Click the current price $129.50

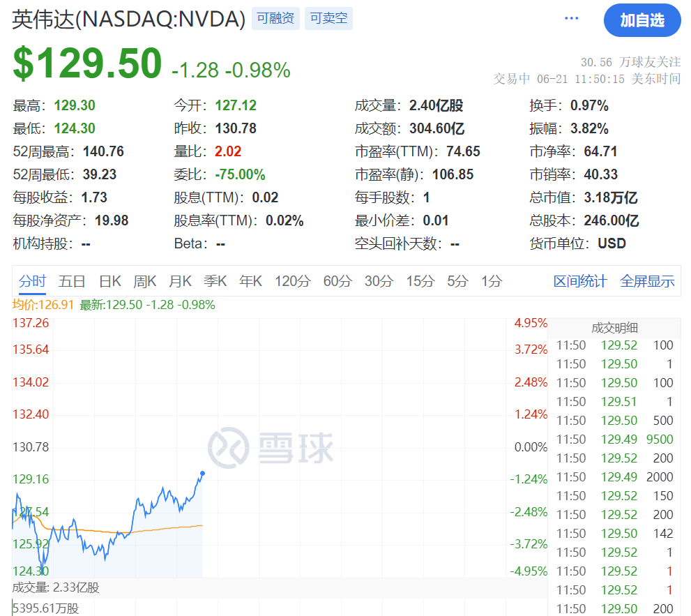pyautogui.click(x=87, y=63)
